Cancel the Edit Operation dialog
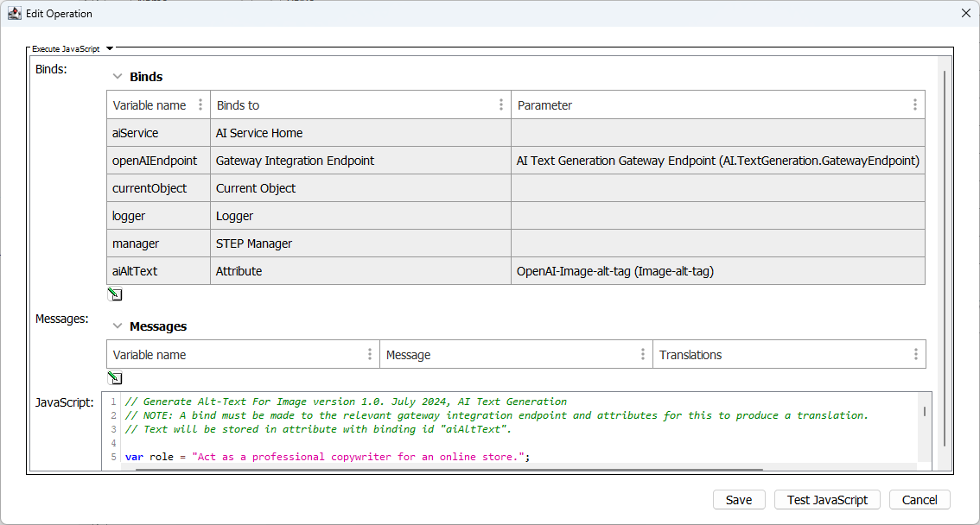This screenshot has height=525, width=980. click(919, 500)
